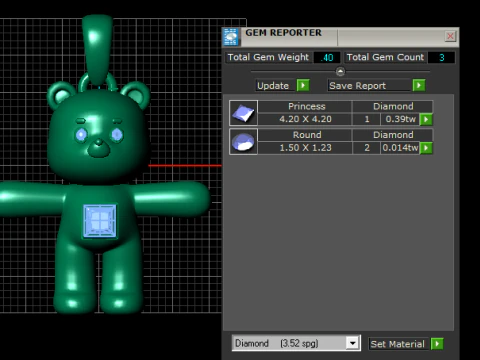The width and height of the screenshot is (480, 360).
Task: Click the green arrow beside 0.39tw
Action: point(426,119)
